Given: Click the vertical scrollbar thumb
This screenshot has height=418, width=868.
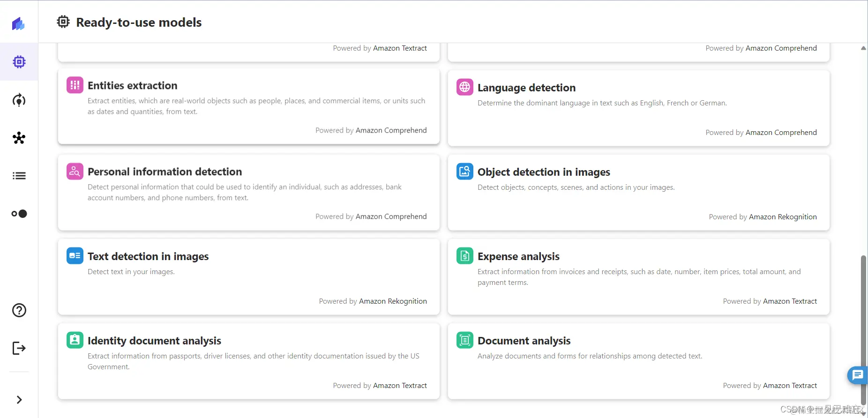Looking at the screenshot, I should tap(863, 328).
